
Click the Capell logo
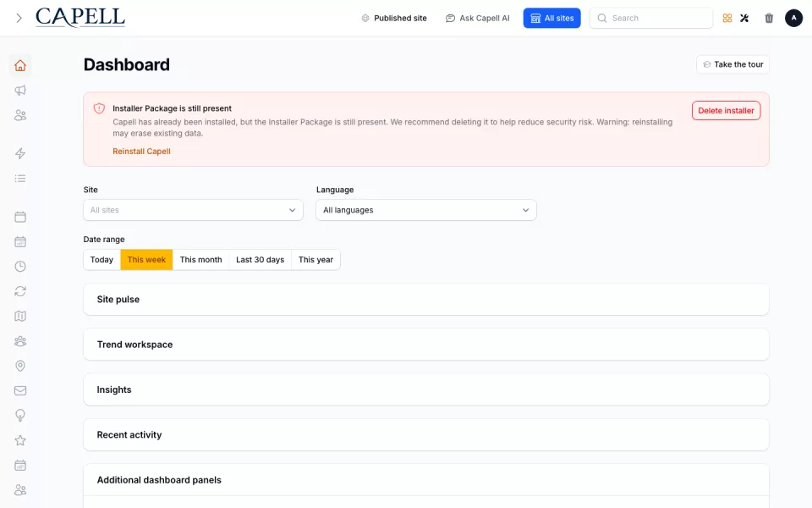point(80,18)
